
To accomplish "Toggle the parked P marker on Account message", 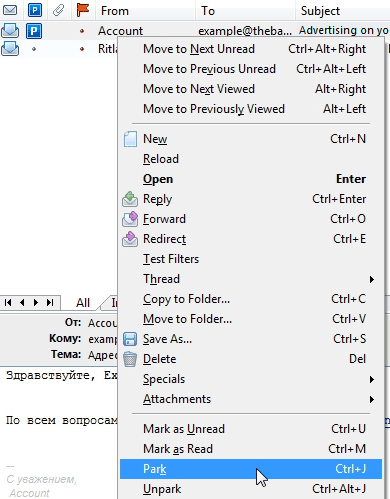I will coord(34,31).
